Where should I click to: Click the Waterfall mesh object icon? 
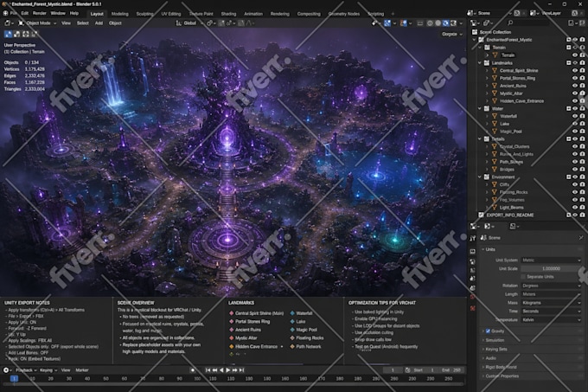tap(495, 116)
